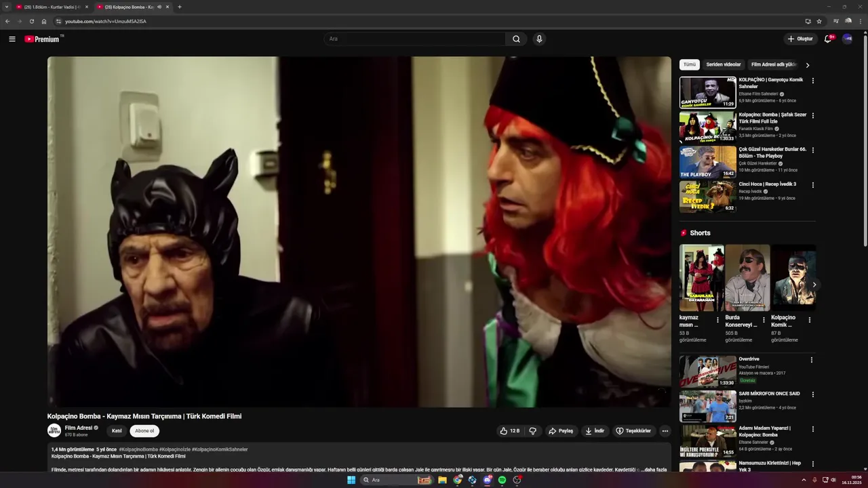This screenshot has width=868, height=488.
Task: Open the notifications bell
Action: click(828, 39)
